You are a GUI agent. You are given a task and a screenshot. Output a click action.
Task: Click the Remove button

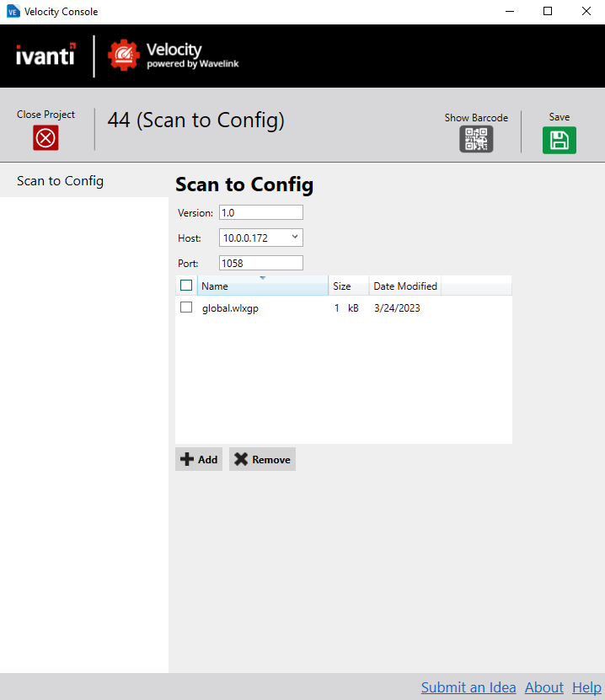pos(262,460)
